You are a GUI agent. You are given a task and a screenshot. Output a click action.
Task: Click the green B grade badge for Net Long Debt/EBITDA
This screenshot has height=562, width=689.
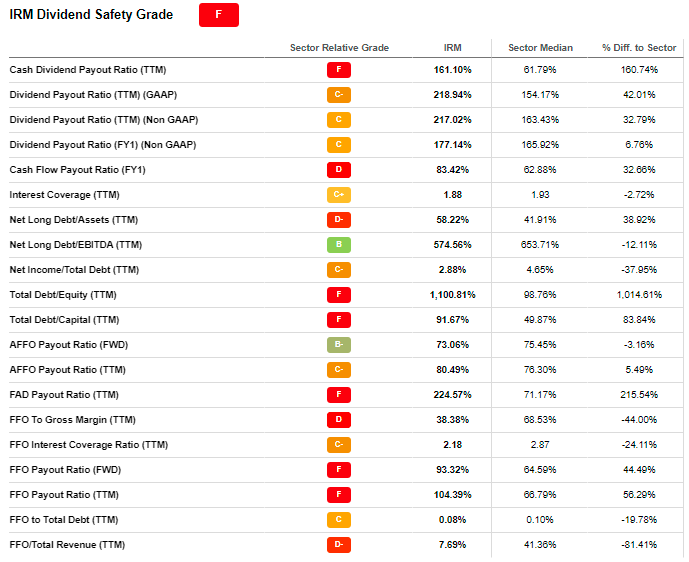pyautogui.click(x=338, y=245)
